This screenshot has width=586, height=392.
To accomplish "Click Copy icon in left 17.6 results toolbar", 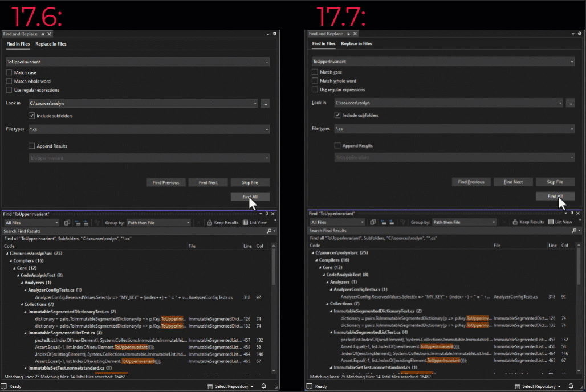I will 67,223.
